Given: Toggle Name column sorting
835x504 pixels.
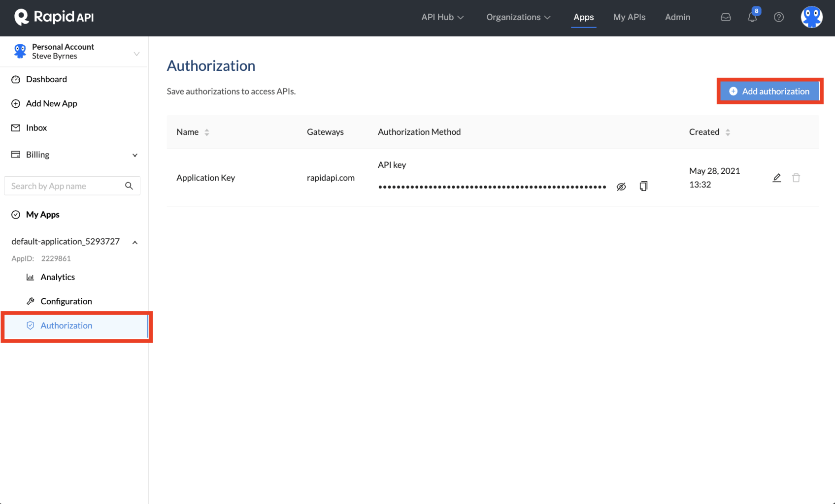Looking at the screenshot, I should pos(207,132).
